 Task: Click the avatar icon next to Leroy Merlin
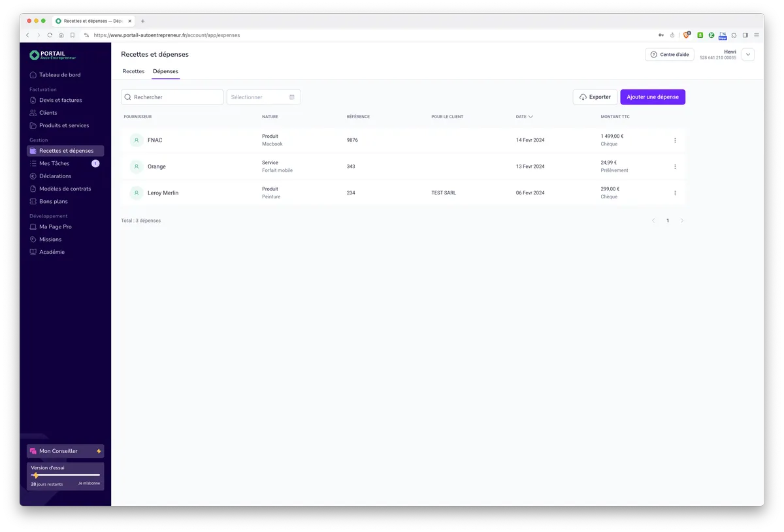click(x=136, y=193)
